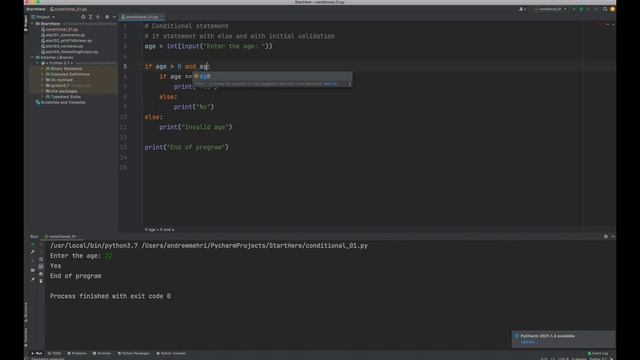This screenshot has width=640, height=360.
Task: Open the run configuration dropdown
Action: 551,9
